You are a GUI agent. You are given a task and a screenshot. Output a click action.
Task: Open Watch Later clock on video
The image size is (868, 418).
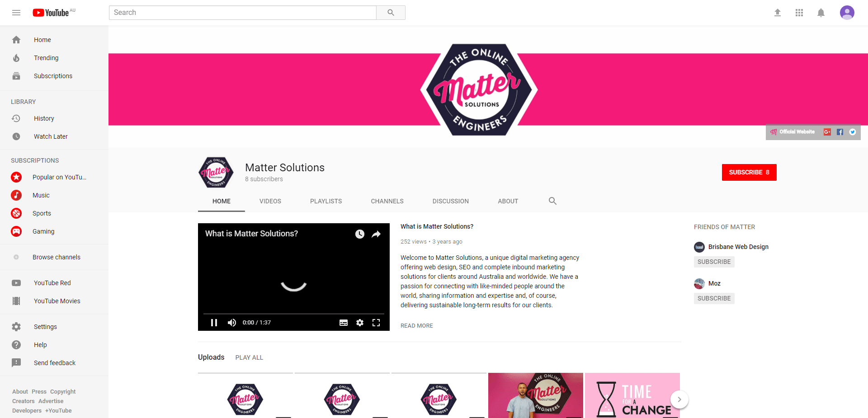coord(360,234)
